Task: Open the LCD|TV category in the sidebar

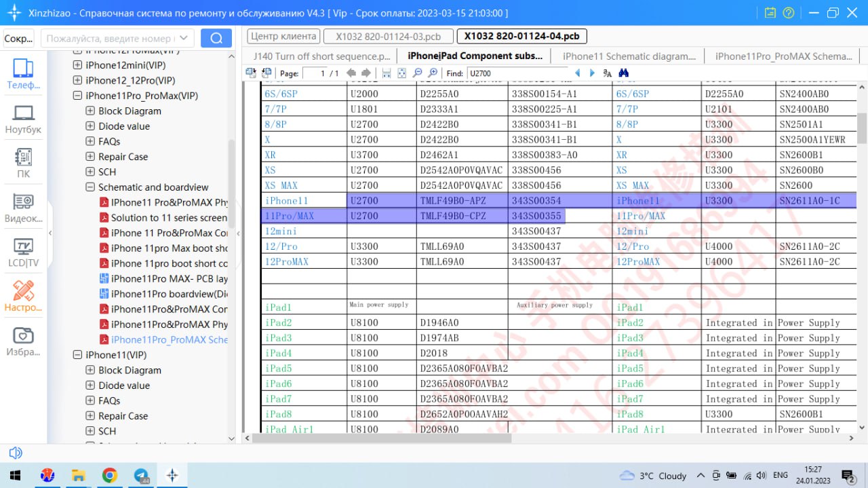Action: pos(23,252)
